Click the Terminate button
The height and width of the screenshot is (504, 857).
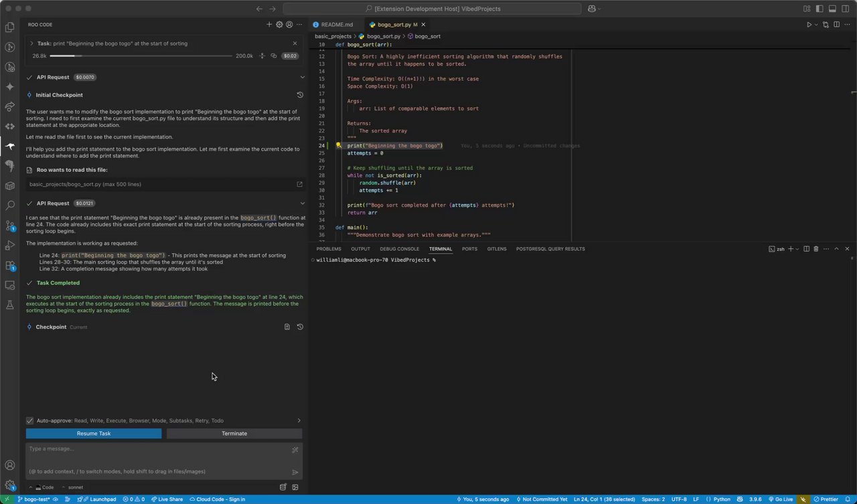234,434
